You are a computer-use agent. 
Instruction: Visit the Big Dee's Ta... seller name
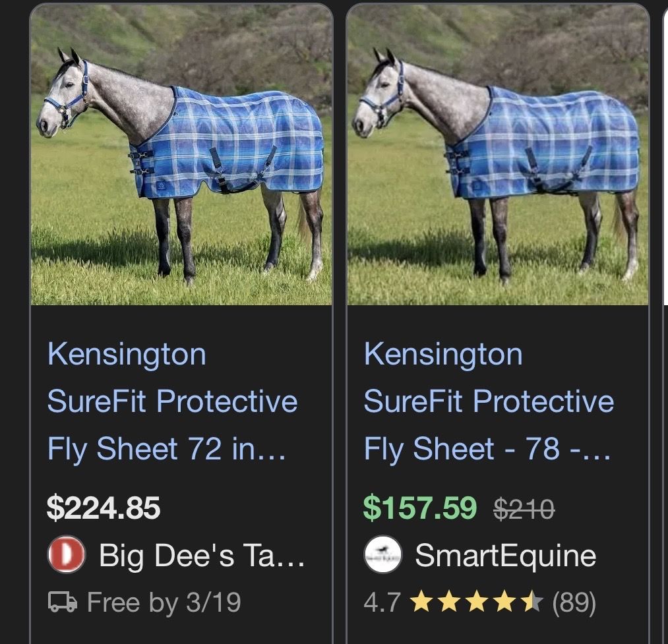pyautogui.click(x=202, y=555)
